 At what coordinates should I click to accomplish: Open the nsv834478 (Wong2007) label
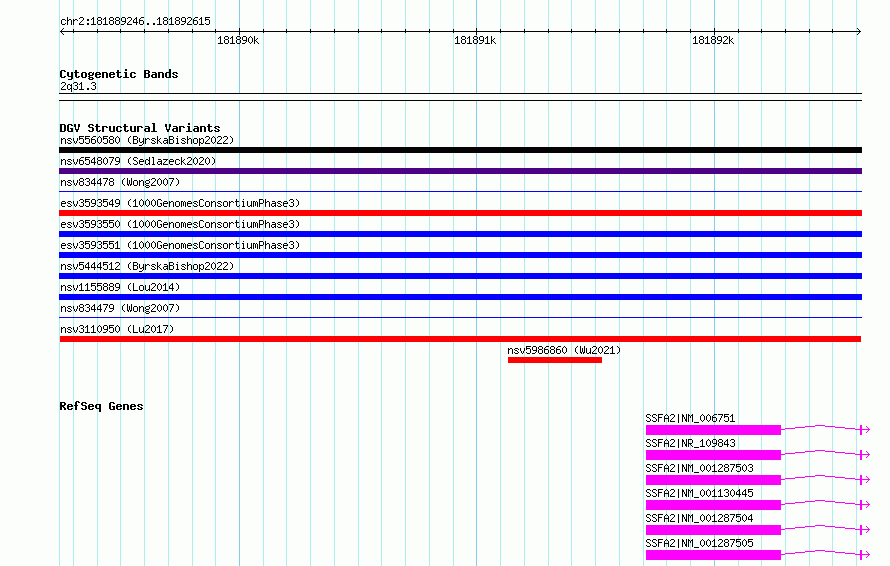tap(120, 182)
